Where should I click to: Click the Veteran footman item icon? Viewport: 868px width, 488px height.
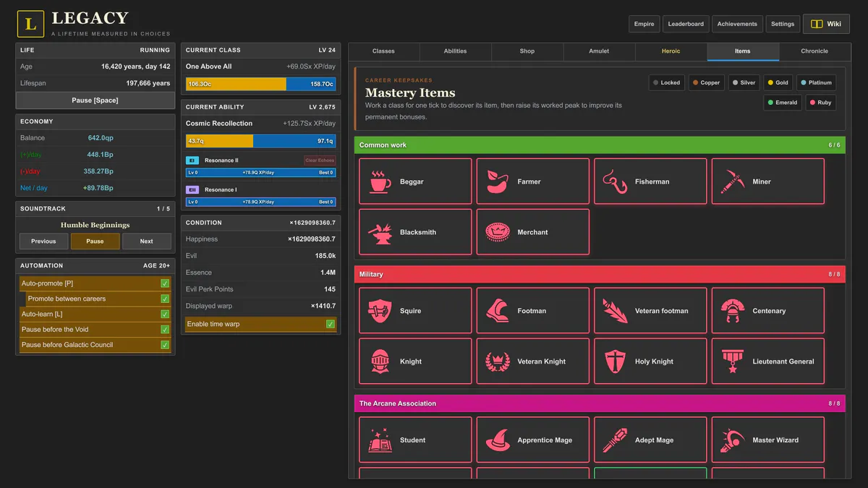point(615,311)
